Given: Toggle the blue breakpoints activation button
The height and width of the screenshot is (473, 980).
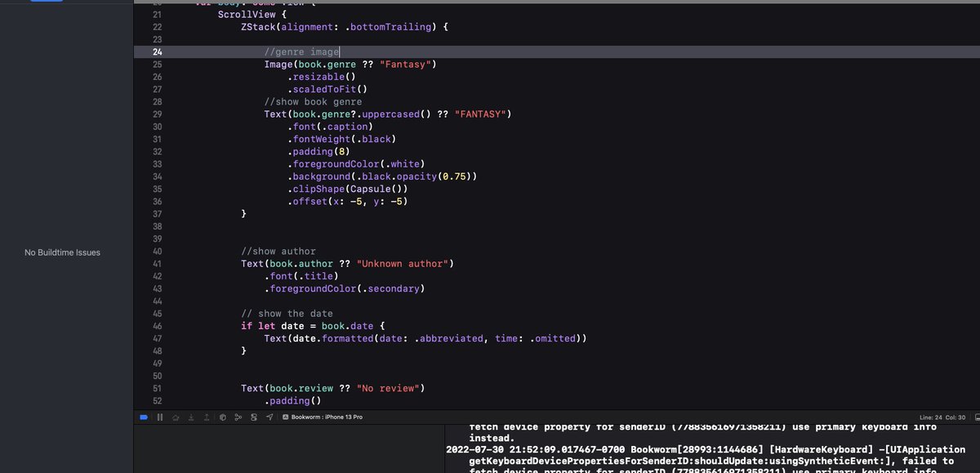Looking at the screenshot, I should [x=143, y=417].
